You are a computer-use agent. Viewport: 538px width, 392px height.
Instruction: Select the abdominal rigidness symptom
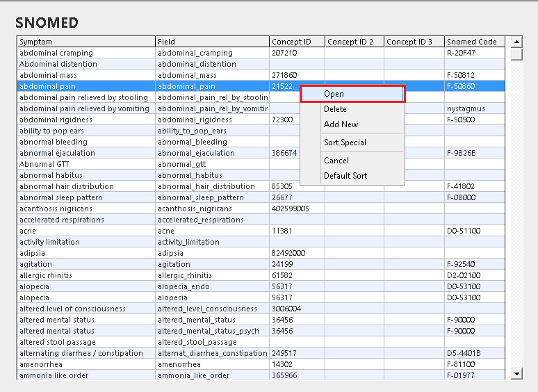tap(86, 120)
